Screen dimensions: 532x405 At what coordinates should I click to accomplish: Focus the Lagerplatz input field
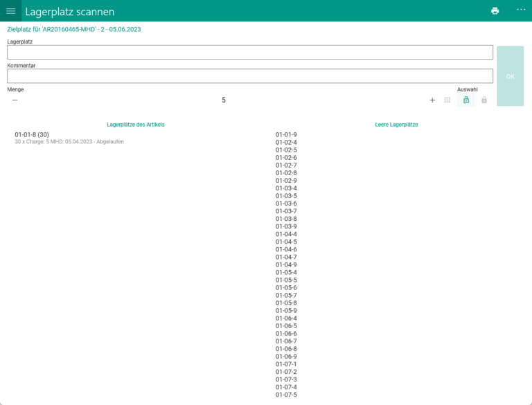[x=249, y=53]
